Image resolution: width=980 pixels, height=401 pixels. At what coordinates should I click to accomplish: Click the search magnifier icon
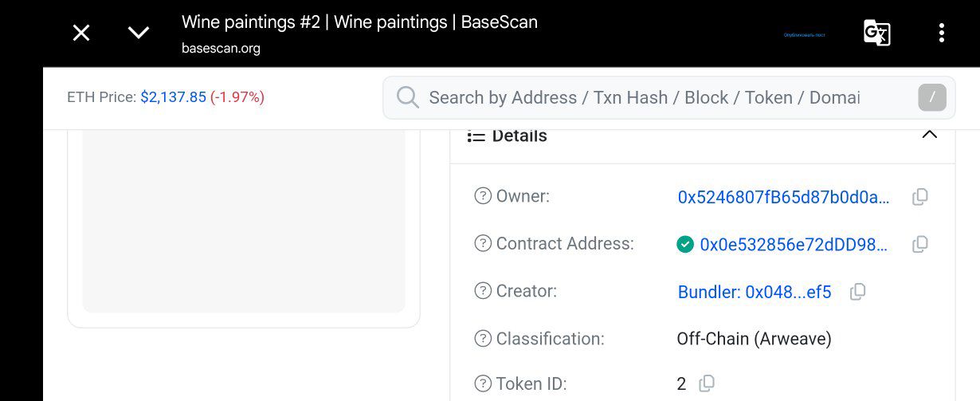(407, 97)
